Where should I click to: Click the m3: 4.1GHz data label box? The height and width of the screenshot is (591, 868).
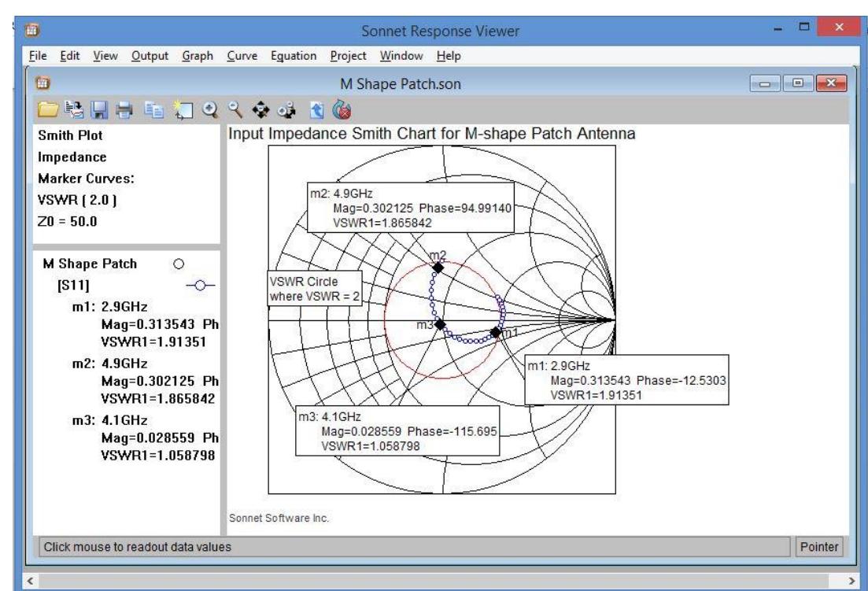[397, 431]
